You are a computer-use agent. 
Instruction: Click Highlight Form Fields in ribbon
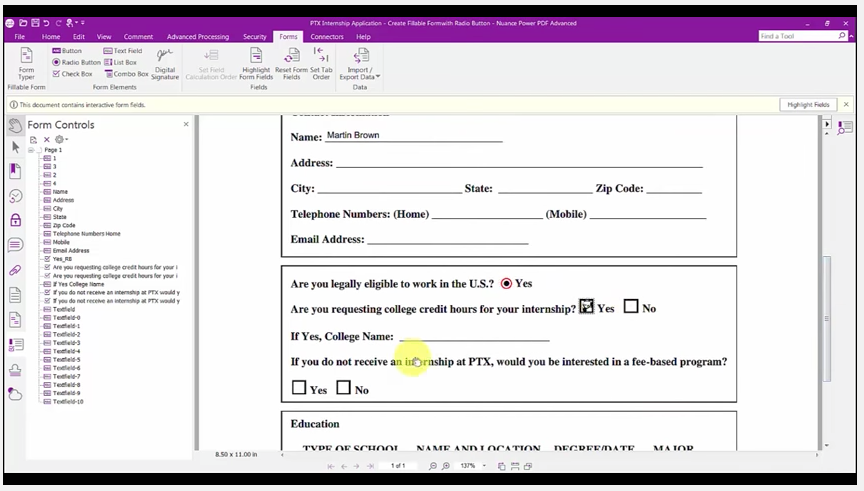click(x=256, y=64)
